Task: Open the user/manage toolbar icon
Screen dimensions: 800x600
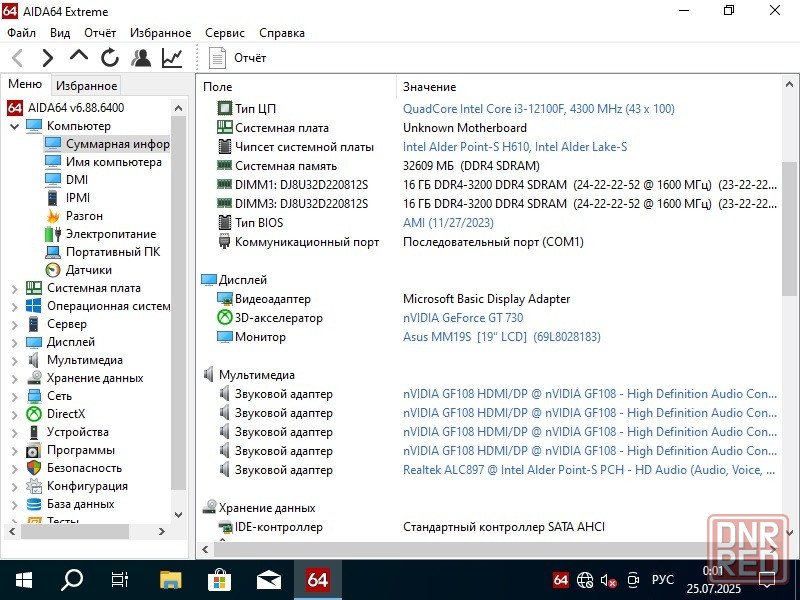Action: pyautogui.click(x=141, y=58)
